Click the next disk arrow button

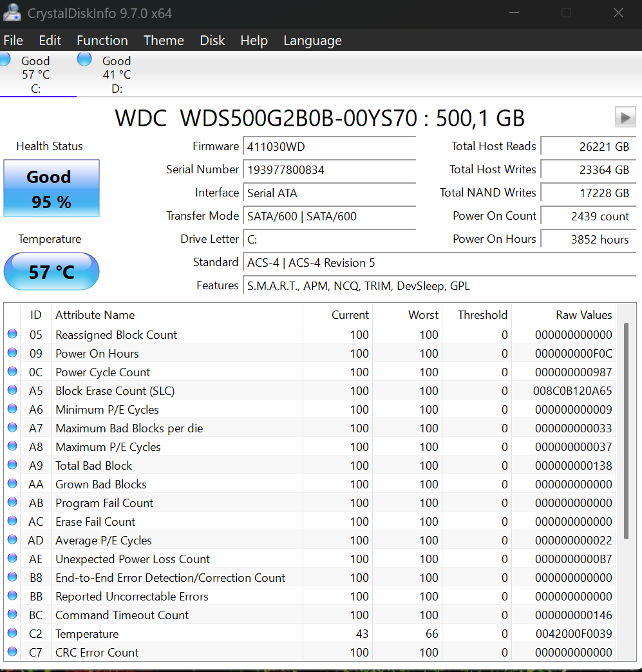(625, 117)
